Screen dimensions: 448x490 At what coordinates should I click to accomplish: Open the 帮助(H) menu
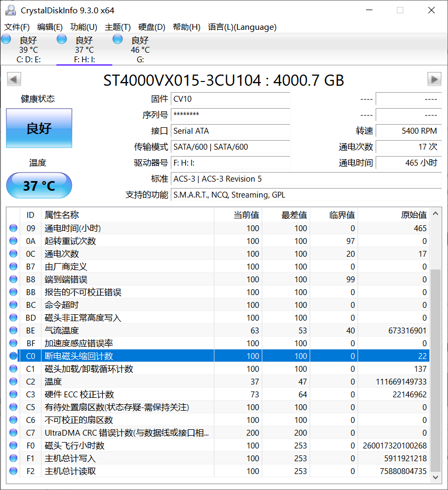click(187, 27)
